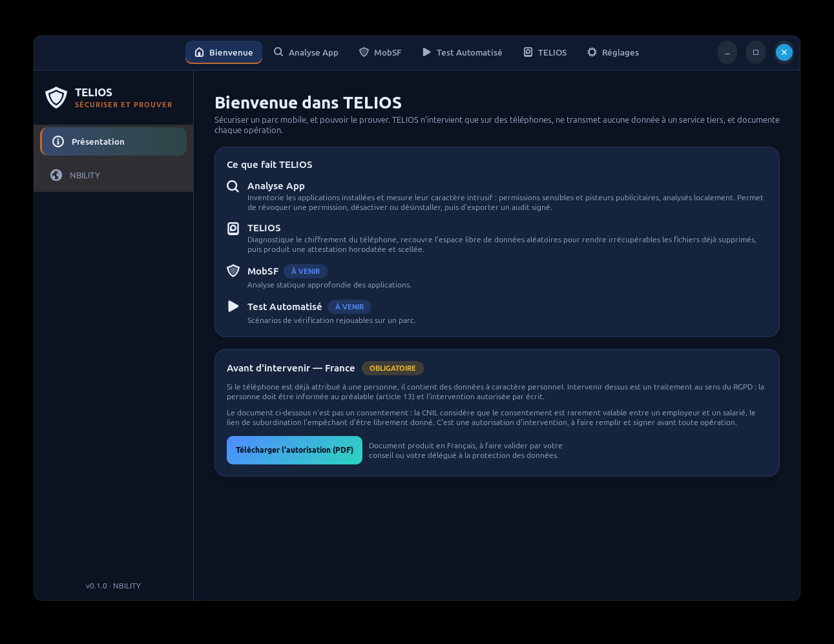Click the magnifier icon next to Analyse App description
834x644 pixels.
tap(233, 186)
